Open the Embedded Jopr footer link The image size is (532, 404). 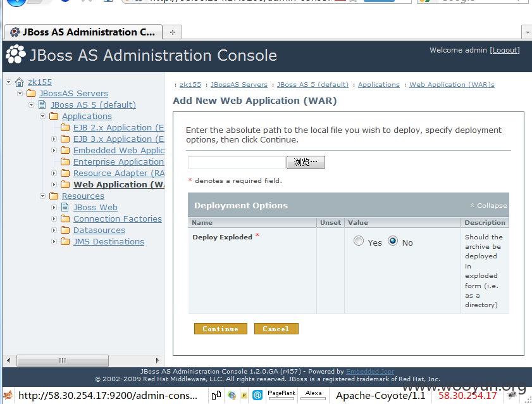pos(370,372)
